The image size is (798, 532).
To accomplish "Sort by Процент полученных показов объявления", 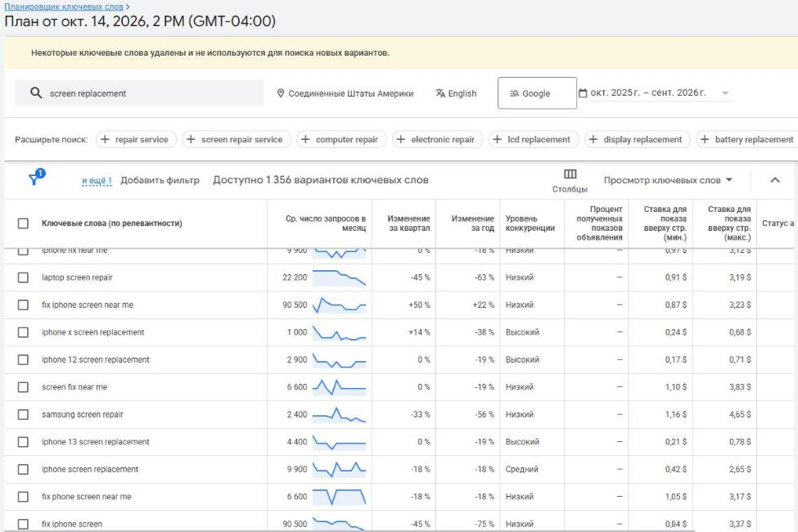I will click(599, 223).
